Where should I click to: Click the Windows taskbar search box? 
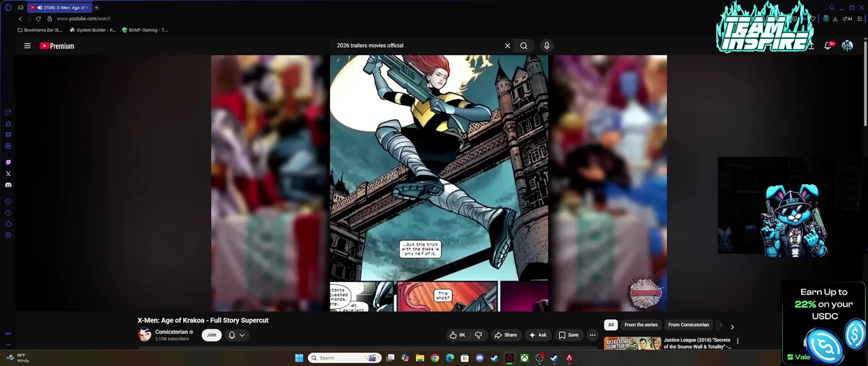345,358
